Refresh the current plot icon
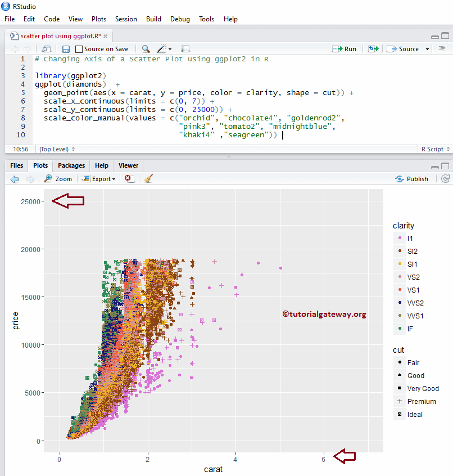 tap(445, 179)
